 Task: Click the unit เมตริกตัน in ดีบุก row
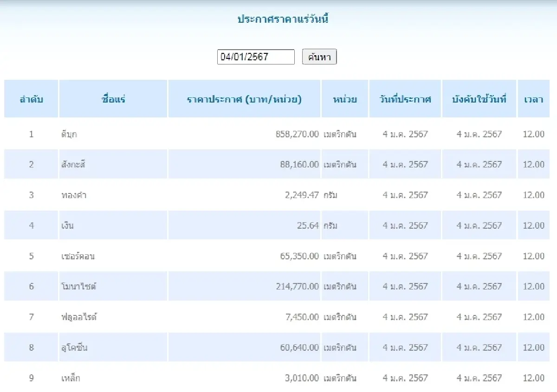[x=340, y=134]
